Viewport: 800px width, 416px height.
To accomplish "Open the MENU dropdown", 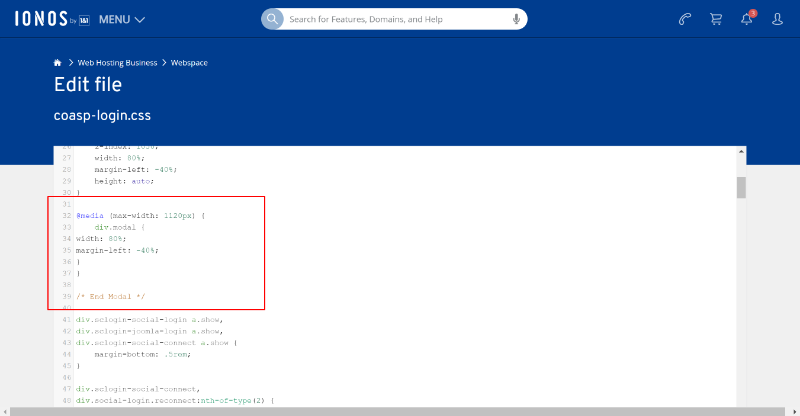I will point(122,19).
